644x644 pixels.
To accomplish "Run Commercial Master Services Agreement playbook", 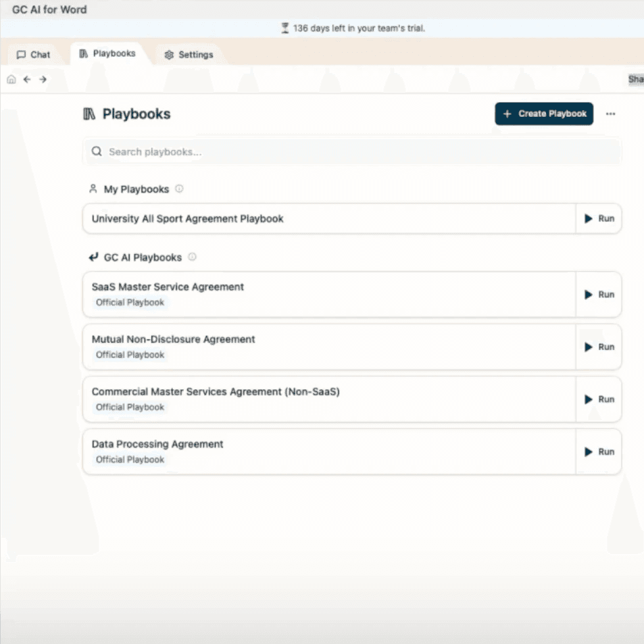I will click(x=599, y=399).
